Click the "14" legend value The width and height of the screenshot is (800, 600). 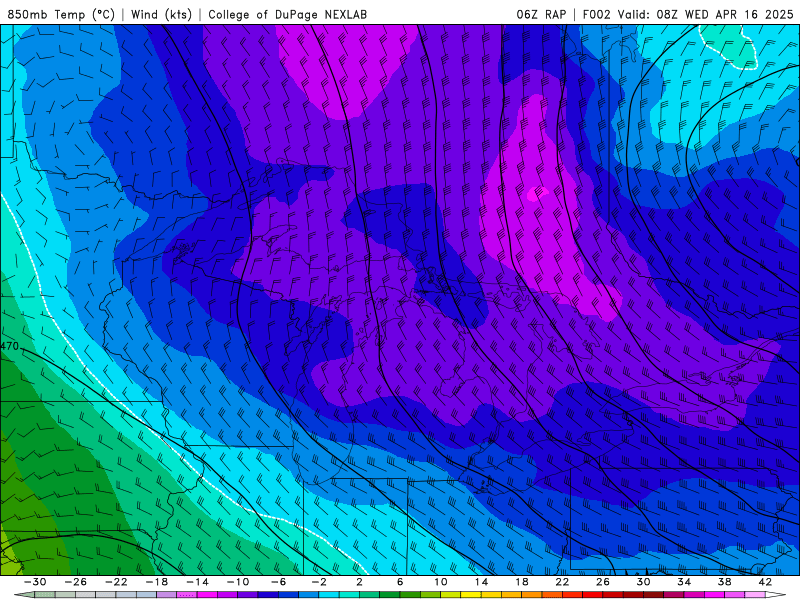tap(481, 582)
